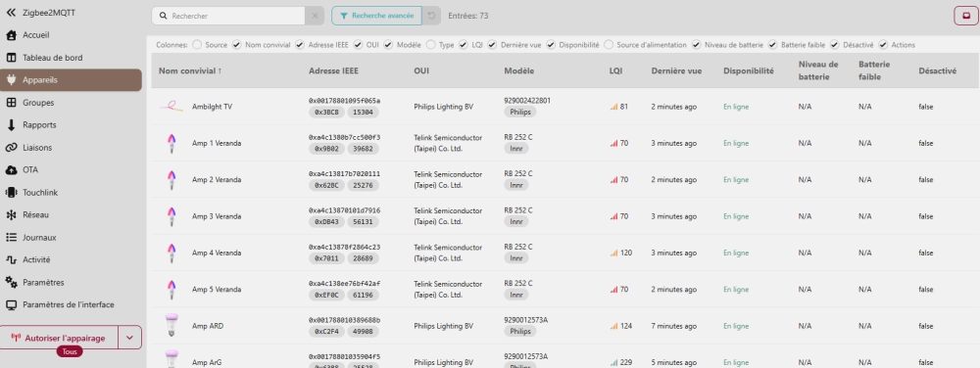Viewport: 980px width, 368px height.
Task: Toggle Batterie faible column checkbox
Action: [772, 45]
